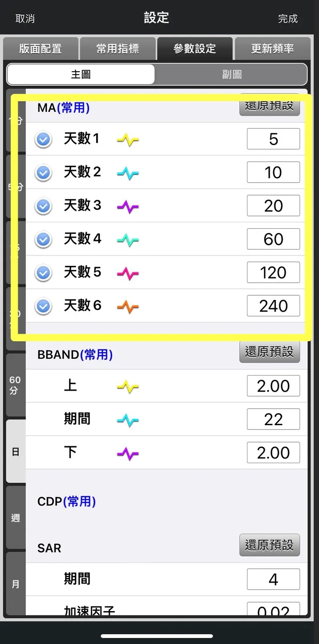319x644 pixels.
Task: Toggle the 天數6 selection circle
Action: coord(43,306)
